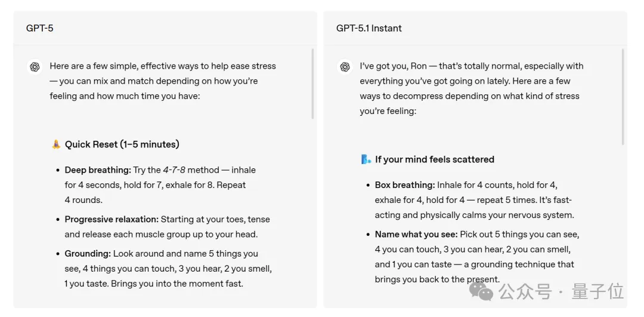Click the GPT-5.1 Instant panel's vertical scrollbar
The height and width of the screenshot is (317, 644).
coord(623,96)
